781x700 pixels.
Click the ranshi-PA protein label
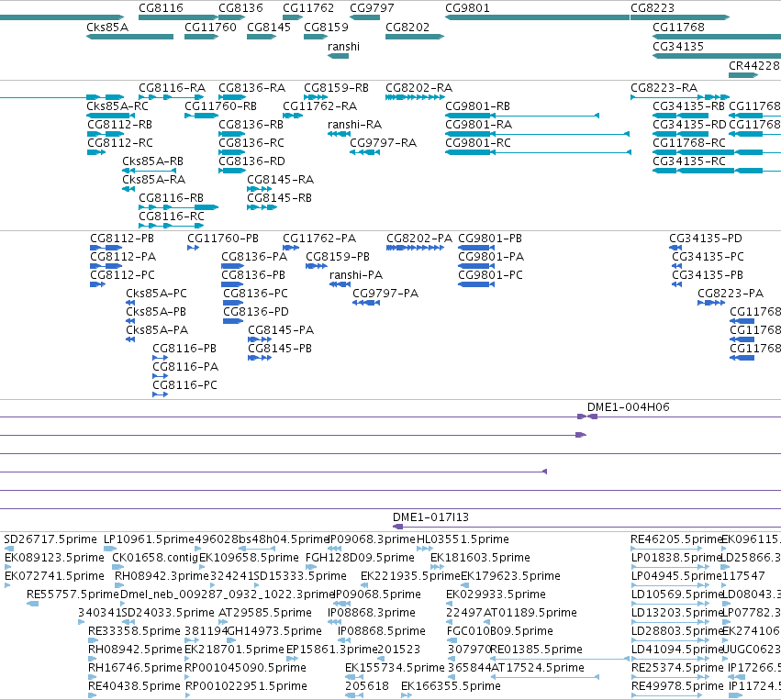pos(356,275)
